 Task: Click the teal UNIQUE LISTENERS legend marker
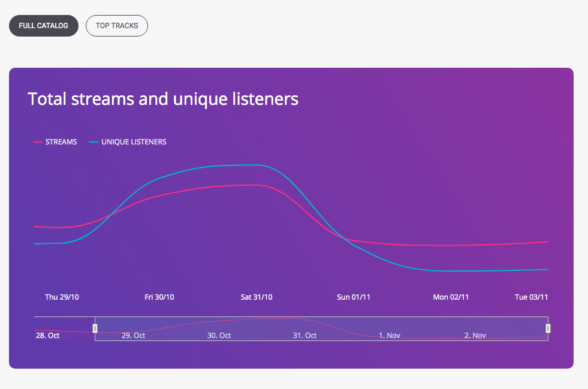[x=94, y=142]
